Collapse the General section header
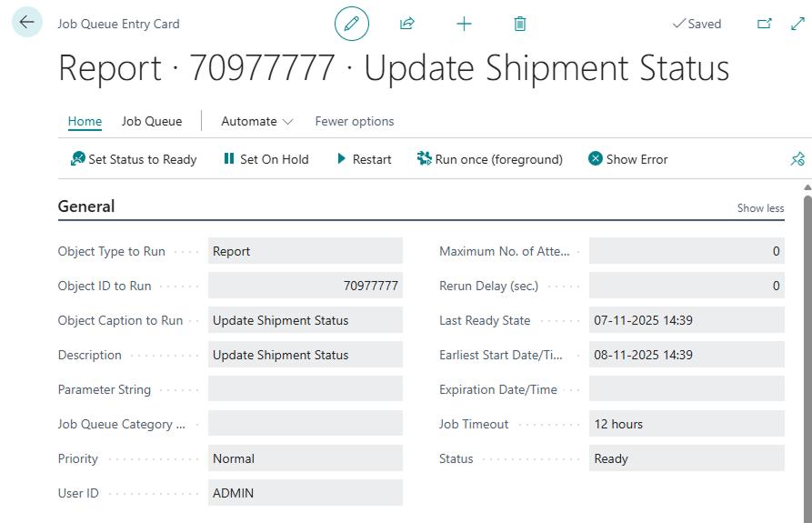This screenshot has height=523, width=812. [86, 206]
